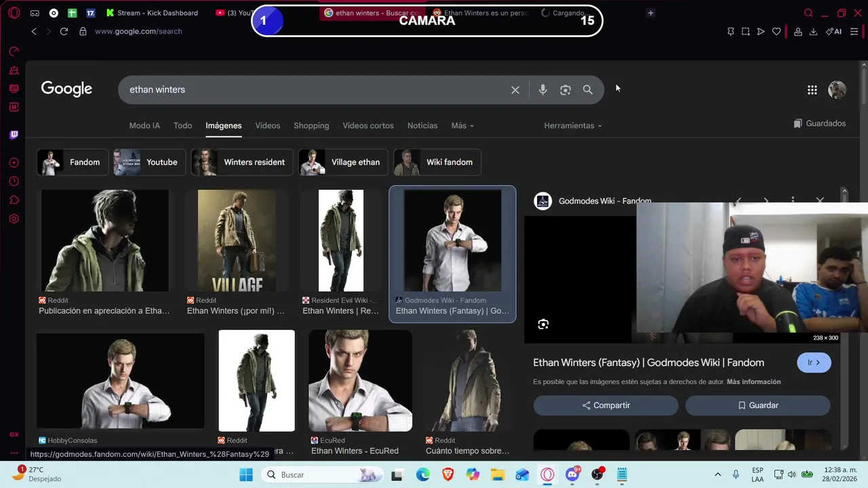Switch to Modo IA tab

144,125
